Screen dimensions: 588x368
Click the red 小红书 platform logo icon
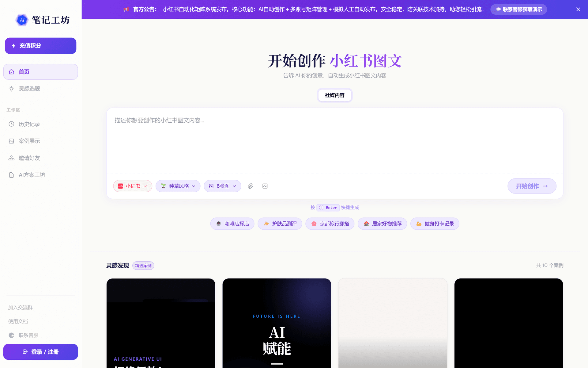(120, 186)
